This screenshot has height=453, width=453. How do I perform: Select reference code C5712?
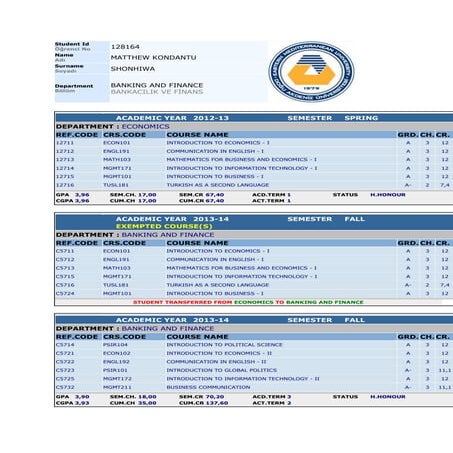tap(65, 259)
